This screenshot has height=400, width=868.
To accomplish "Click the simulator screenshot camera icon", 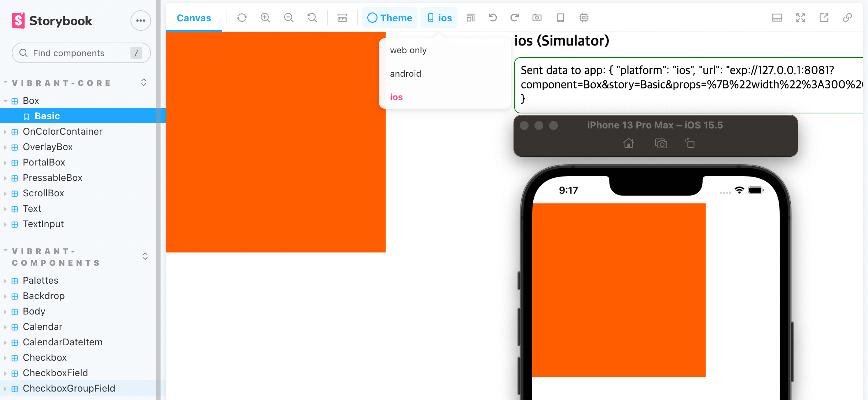I will pyautogui.click(x=661, y=143).
